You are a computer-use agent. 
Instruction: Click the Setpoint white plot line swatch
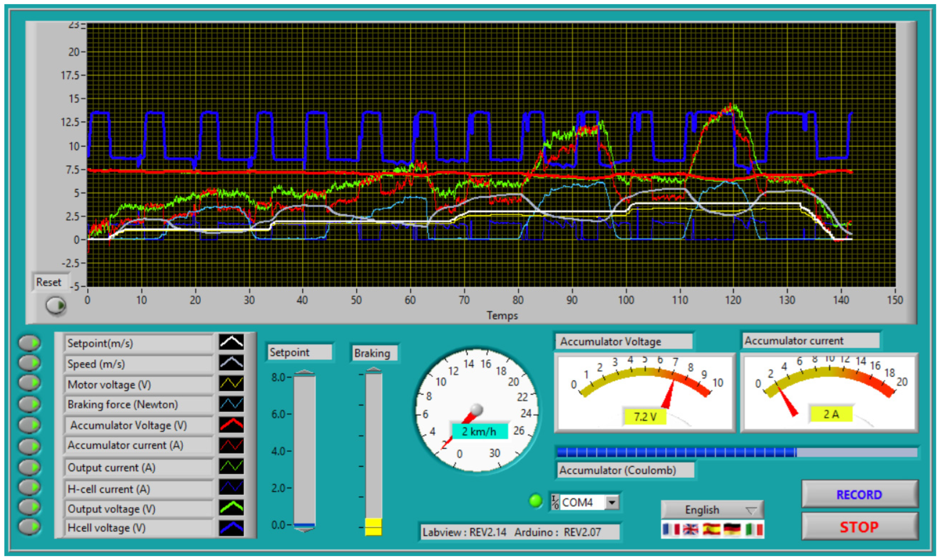coord(232,342)
